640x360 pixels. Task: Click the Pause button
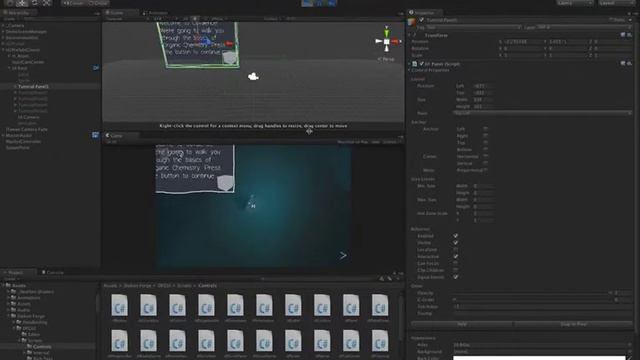coord(319,3)
